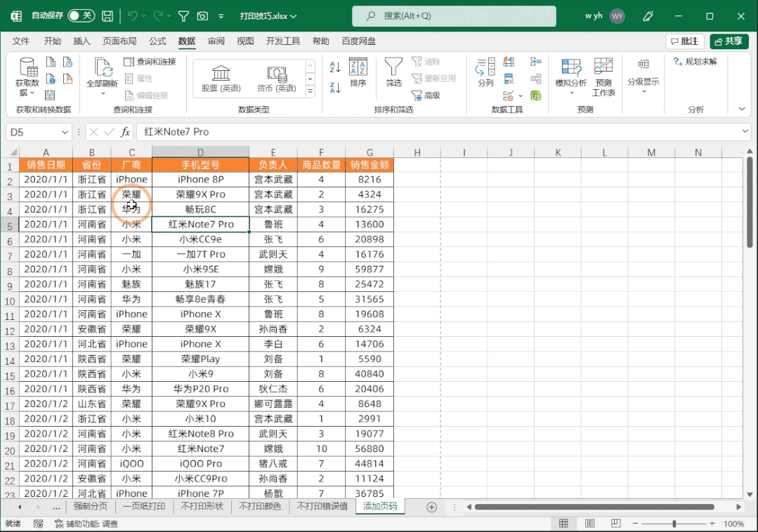Click 辅助功能: 调查 in status bar
Image resolution: width=758 pixels, height=532 pixels.
point(86,524)
